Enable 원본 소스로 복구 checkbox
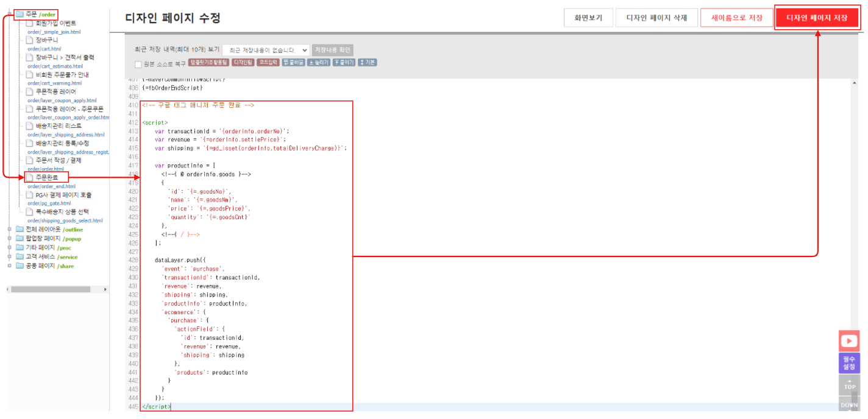Viewport: 868px width, 419px height. click(x=138, y=64)
